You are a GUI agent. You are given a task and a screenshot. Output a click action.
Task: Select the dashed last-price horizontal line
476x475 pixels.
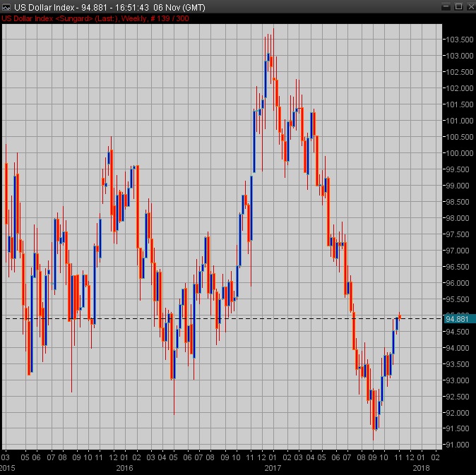(212, 318)
